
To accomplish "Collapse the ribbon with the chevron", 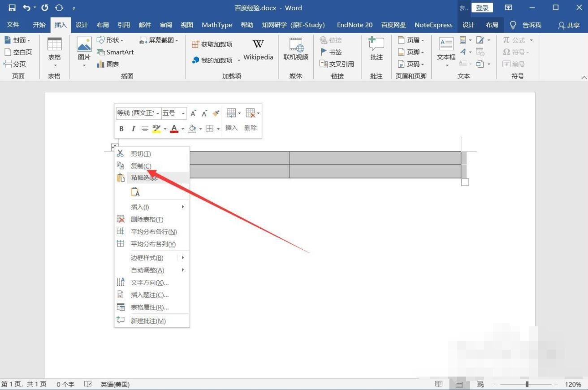I will pos(584,77).
